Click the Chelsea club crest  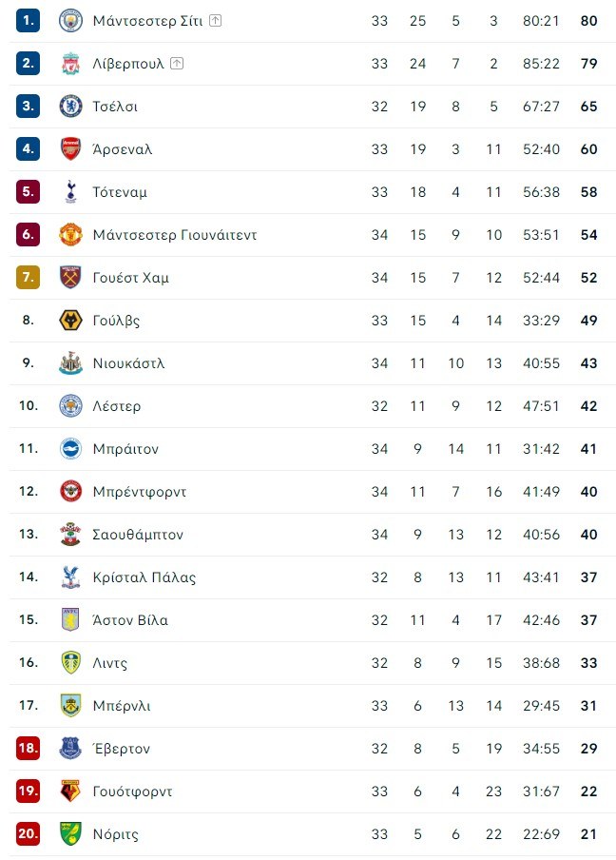(x=71, y=107)
